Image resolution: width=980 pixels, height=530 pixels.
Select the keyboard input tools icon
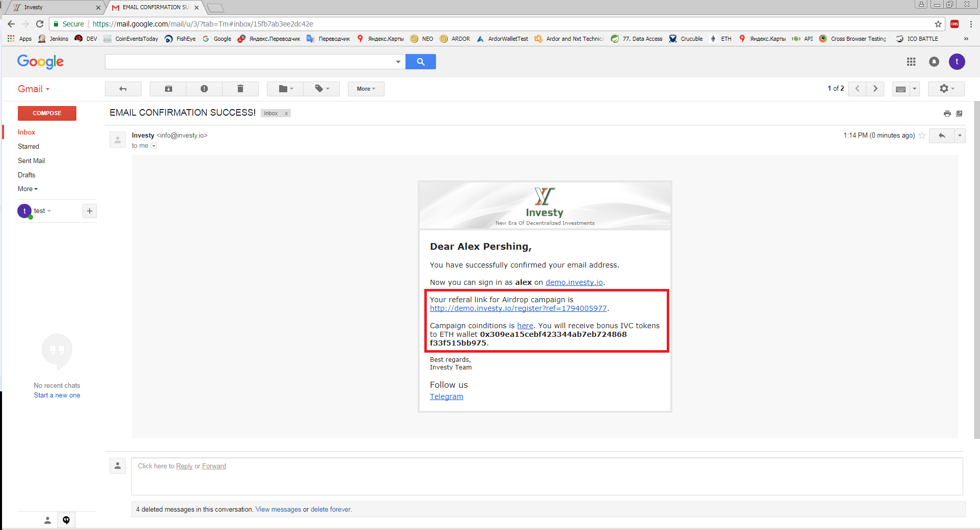point(901,89)
